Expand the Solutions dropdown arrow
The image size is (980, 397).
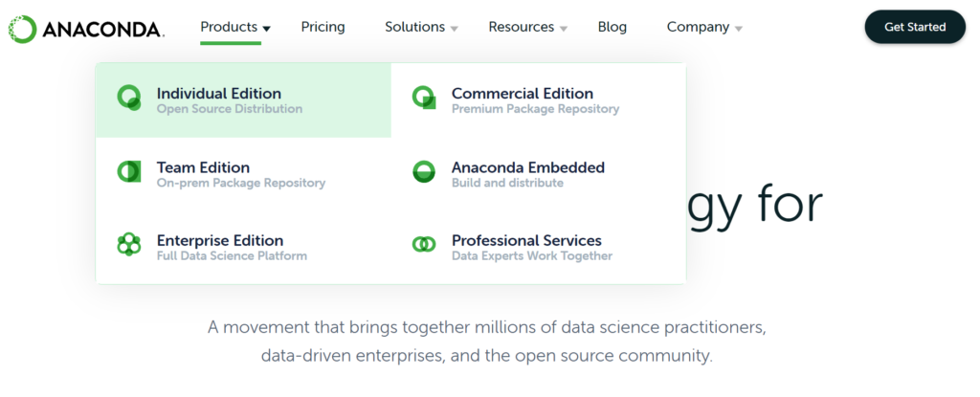click(455, 29)
